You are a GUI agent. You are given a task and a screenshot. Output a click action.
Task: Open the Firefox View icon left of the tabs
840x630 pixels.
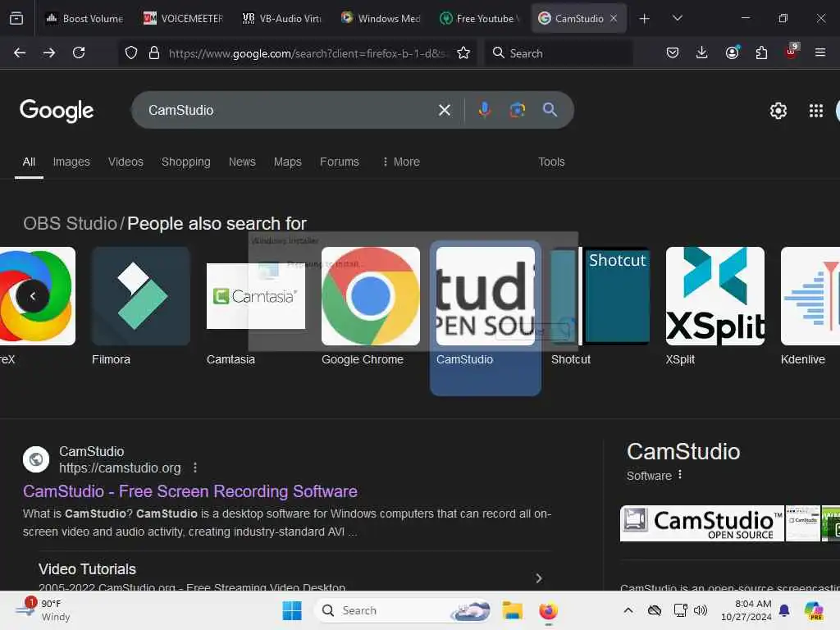point(16,18)
